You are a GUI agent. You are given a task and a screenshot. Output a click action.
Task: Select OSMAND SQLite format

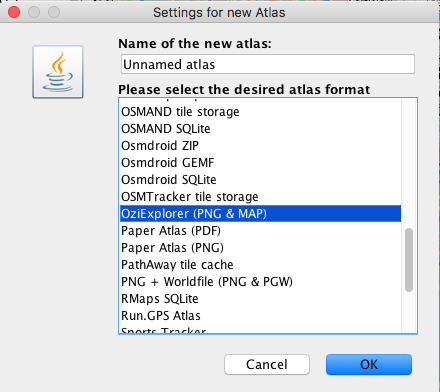(x=260, y=129)
